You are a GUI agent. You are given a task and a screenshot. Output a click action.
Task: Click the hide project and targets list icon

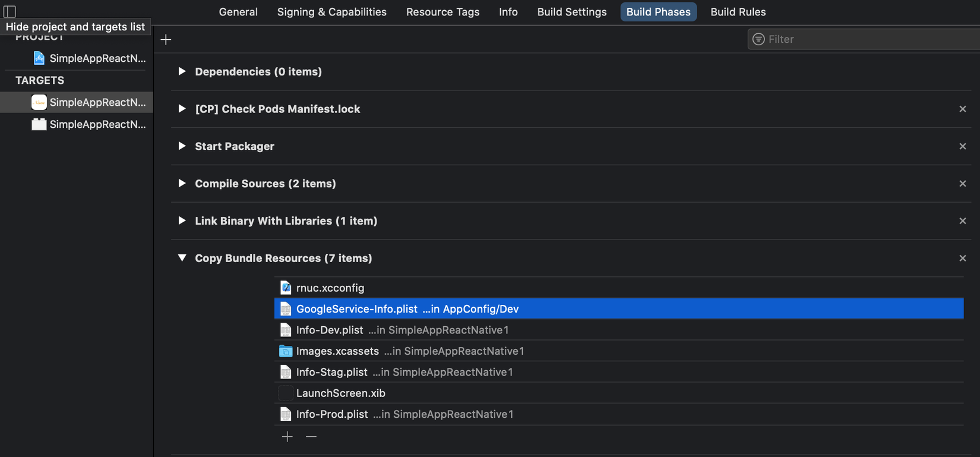pyautogui.click(x=10, y=11)
